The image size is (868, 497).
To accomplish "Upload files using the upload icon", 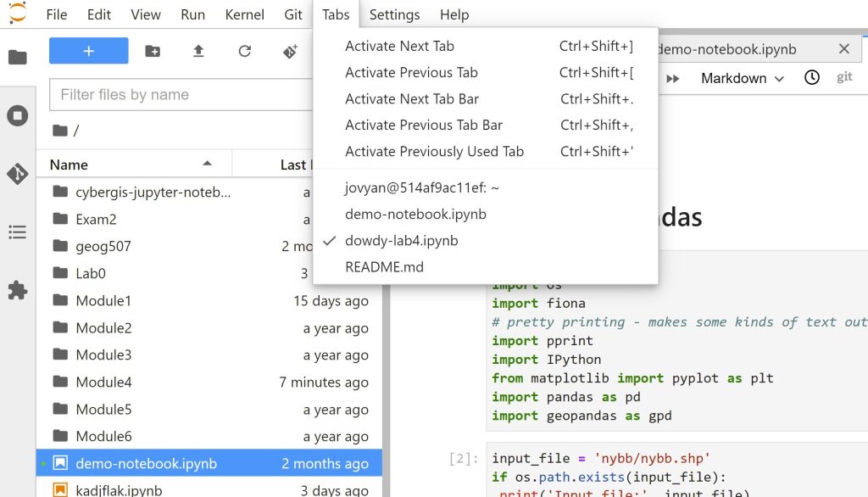I will coord(198,51).
